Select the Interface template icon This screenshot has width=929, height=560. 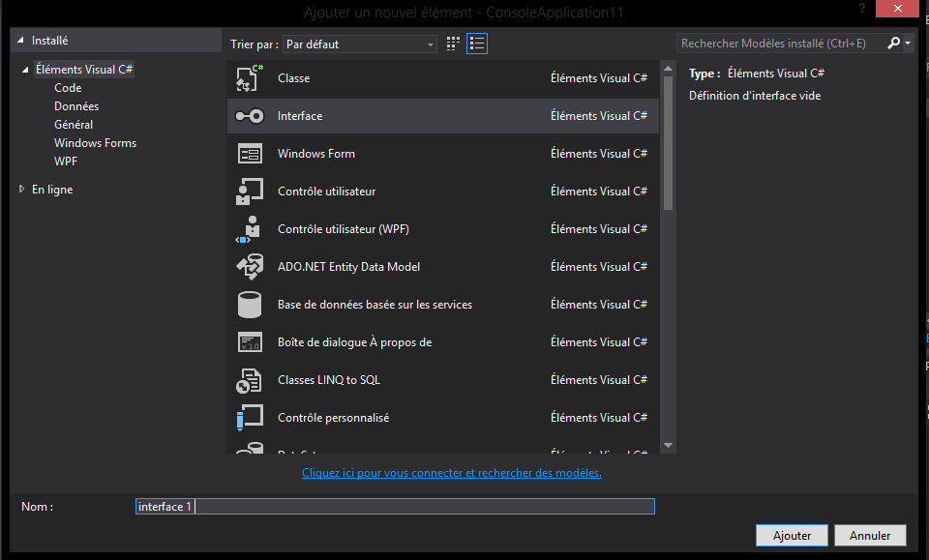click(x=249, y=115)
